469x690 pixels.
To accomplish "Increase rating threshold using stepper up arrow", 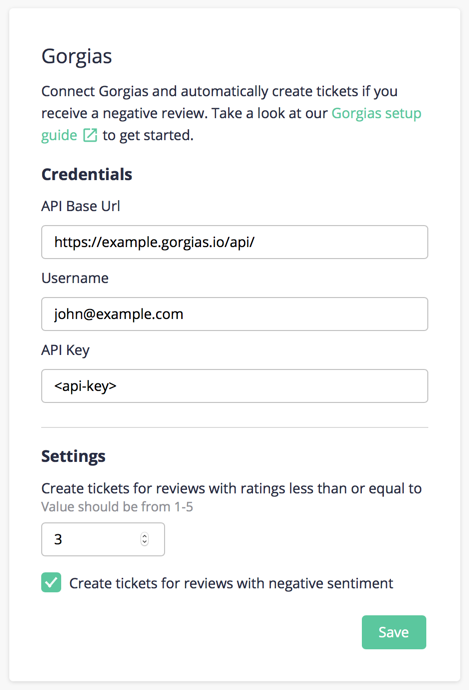I will [x=144, y=536].
